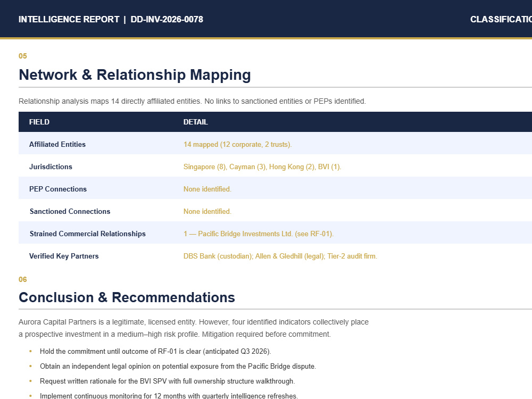The image size is (532, 399).
Task: Click section number 06
Action: pos(23,279)
